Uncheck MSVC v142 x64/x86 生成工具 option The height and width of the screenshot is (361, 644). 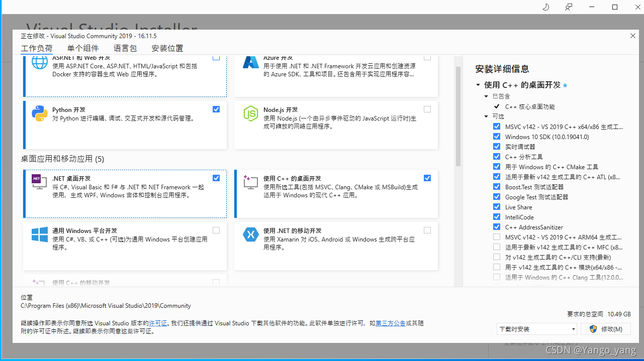[497, 127]
